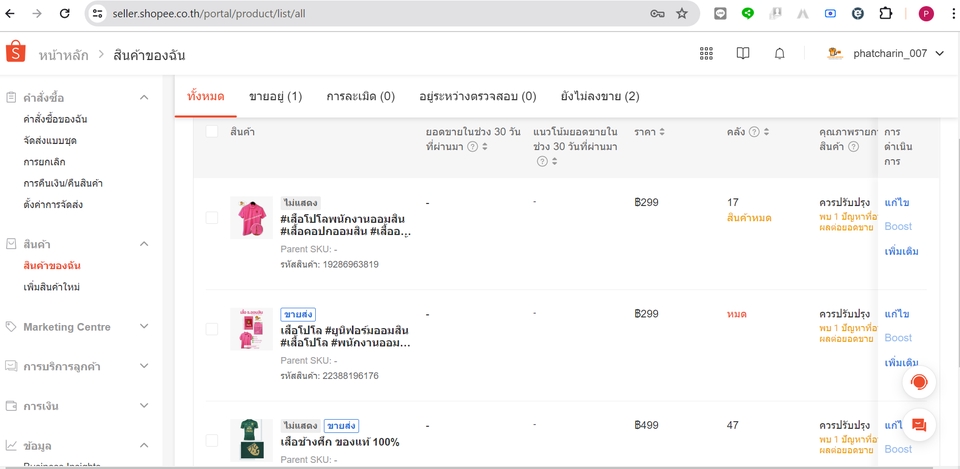Screen dimensions: 960x469
Task: Collapse the ข้อมูล sidebar section
Action: [144, 445]
